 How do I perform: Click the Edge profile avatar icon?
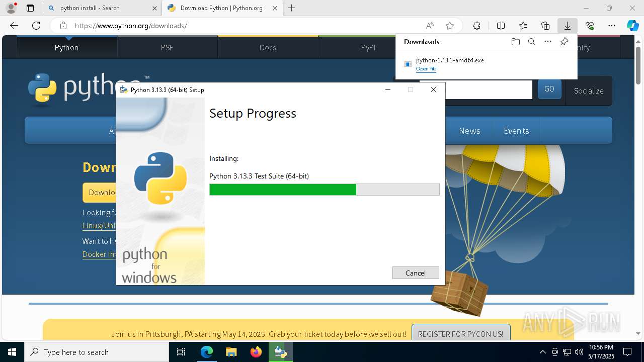pos(11,8)
